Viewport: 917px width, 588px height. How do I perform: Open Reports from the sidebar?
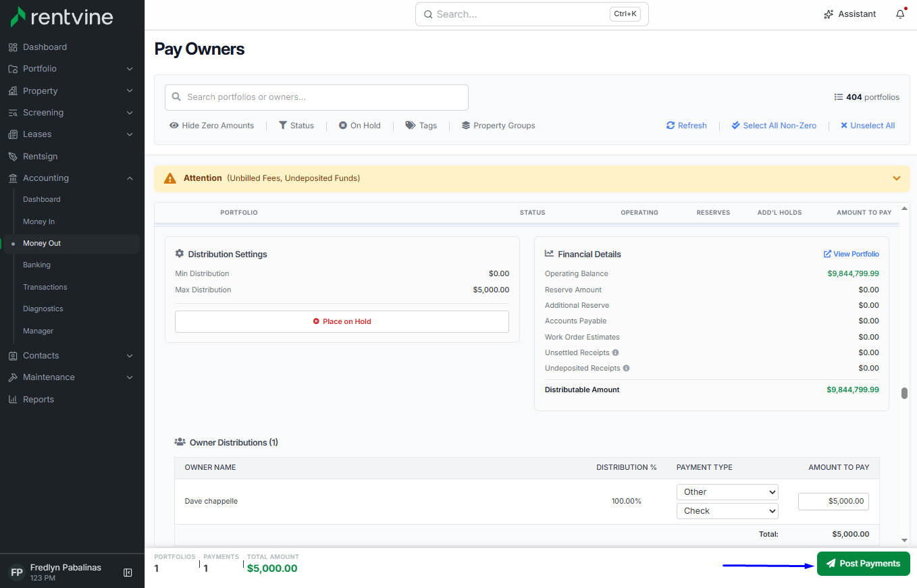tap(38, 400)
